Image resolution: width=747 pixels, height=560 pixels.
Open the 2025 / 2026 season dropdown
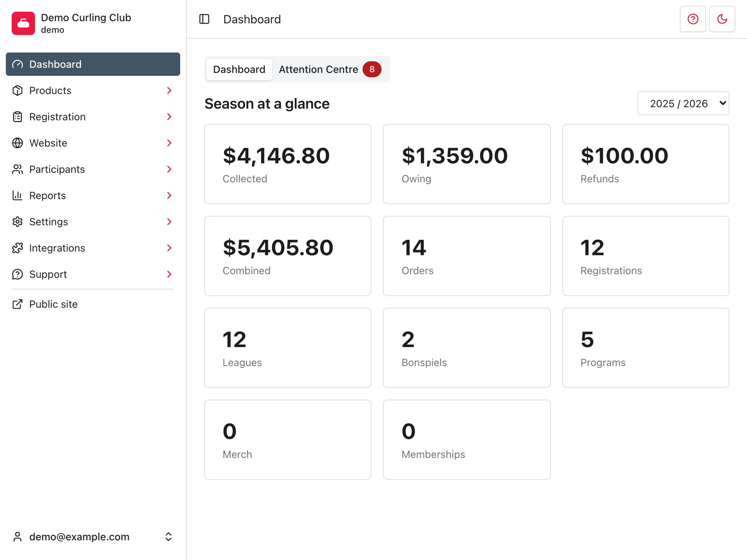pos(683,103)
